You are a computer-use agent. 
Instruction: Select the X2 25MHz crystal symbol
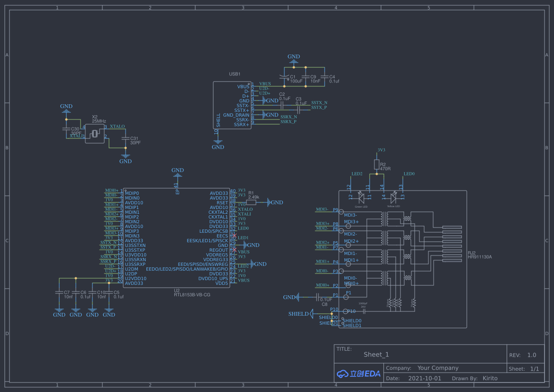pos(95,134)
